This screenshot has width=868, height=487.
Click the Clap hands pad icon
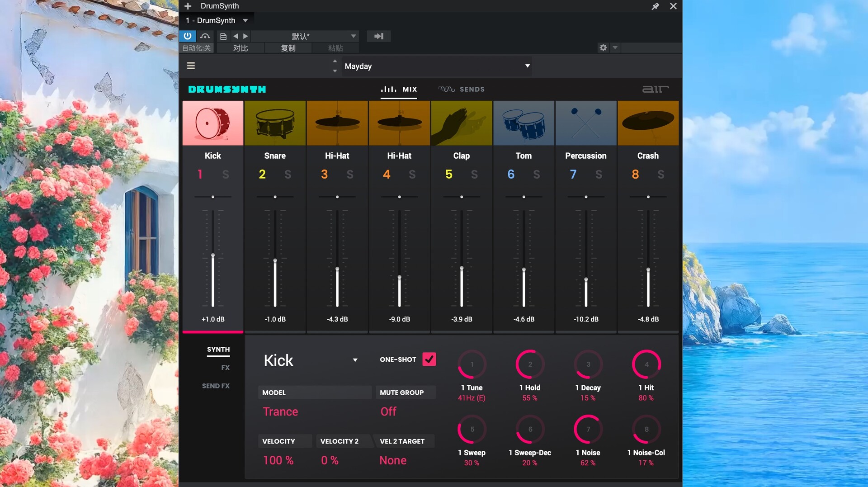click(461, 123)
